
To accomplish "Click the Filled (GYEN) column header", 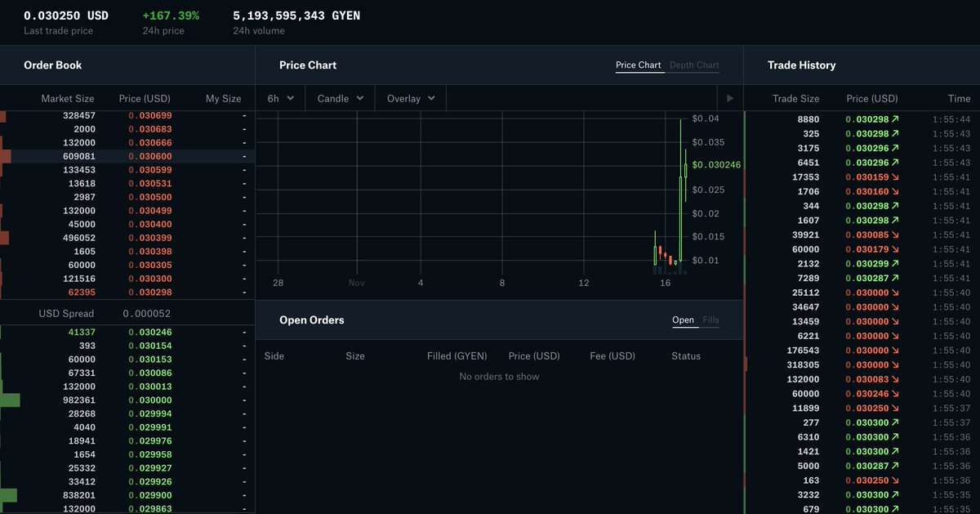I will [457, 356].
